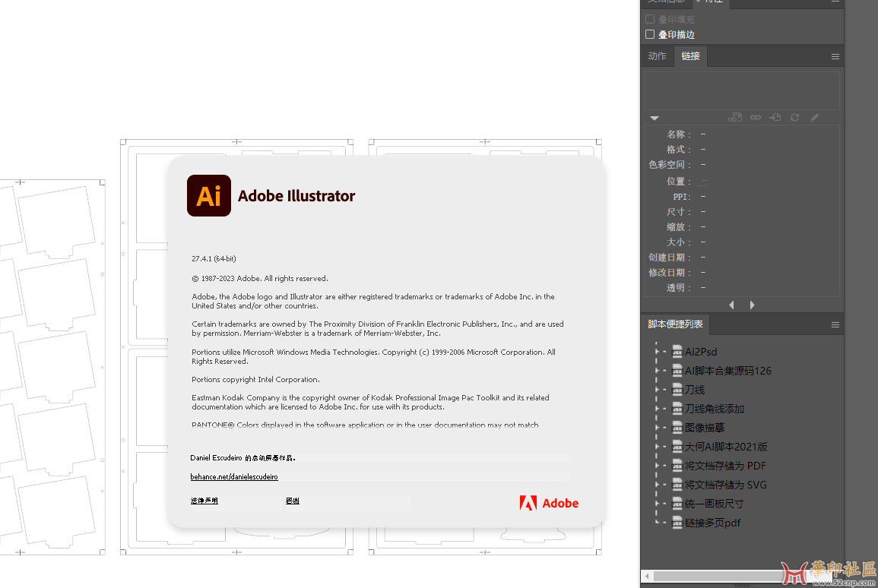This screenshot has height=588, width=878.
Task: Click the Update Link refresh icon
Action: coord(794,118)
